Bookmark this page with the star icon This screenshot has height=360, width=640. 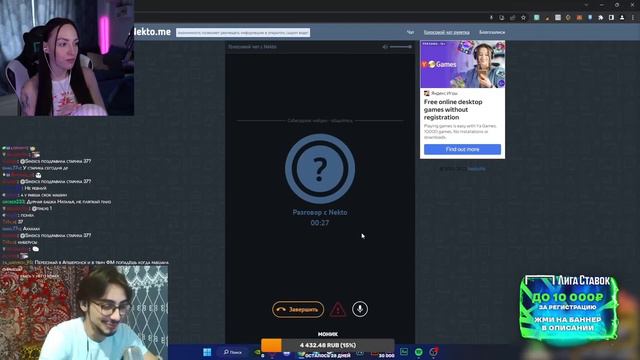[x=523, y=18]
